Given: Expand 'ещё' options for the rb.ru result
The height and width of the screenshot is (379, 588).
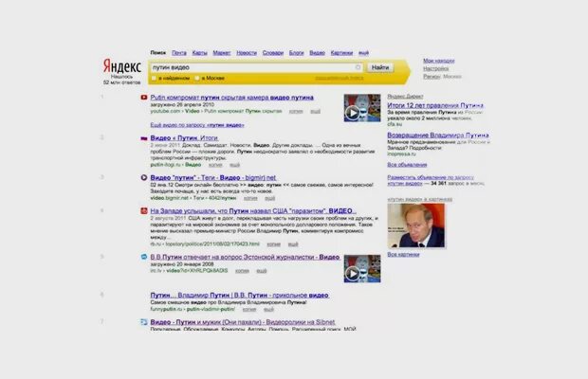Looking at the screenshot, I should (293, 244).
